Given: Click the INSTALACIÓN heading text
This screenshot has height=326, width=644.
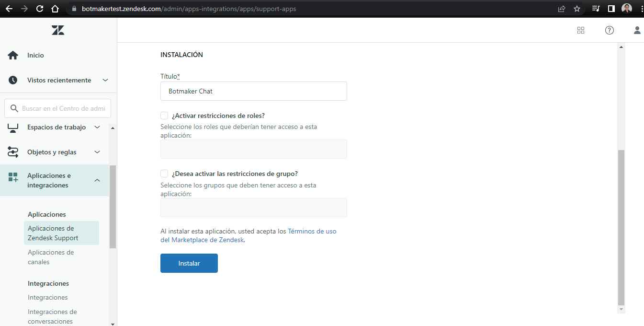Looking at the screenshot, I should (181, 55).
